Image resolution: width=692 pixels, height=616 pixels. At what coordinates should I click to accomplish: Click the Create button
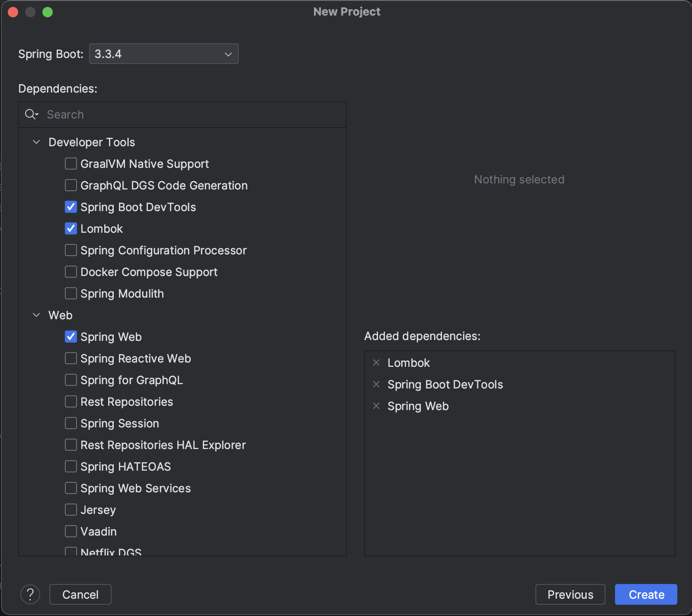tap(646, 594)
